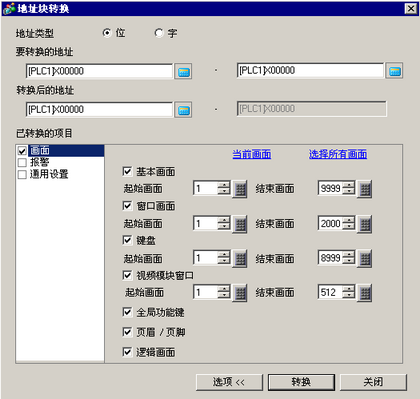
Task: Open keypad icon for 视频模块窗口 end screen 512
Action: point(364,293)
